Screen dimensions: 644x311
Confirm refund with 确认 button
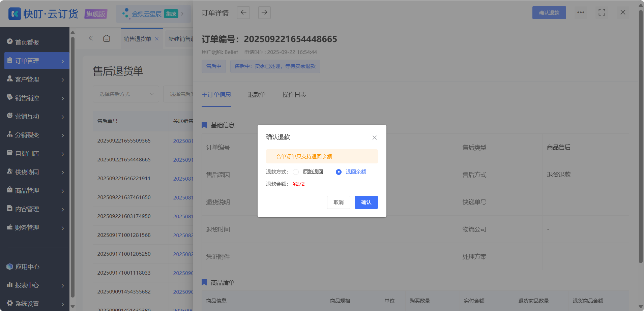coord(366,202)
